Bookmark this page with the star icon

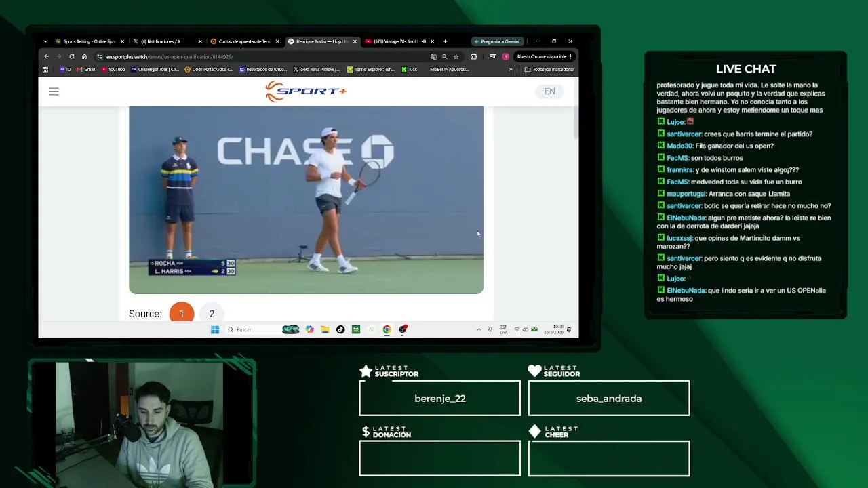[x=456, y=56]
